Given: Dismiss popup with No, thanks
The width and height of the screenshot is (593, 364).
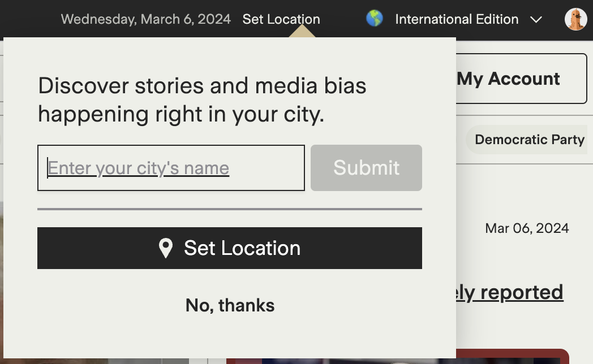Looking at the screenshot, I should tap(230, 305).
